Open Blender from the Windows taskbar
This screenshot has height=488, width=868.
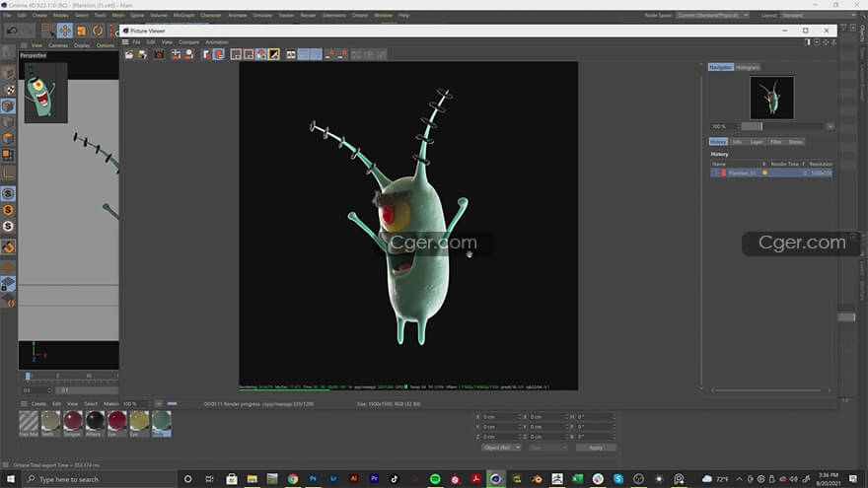pyautogui.click(x=537, y=479)
